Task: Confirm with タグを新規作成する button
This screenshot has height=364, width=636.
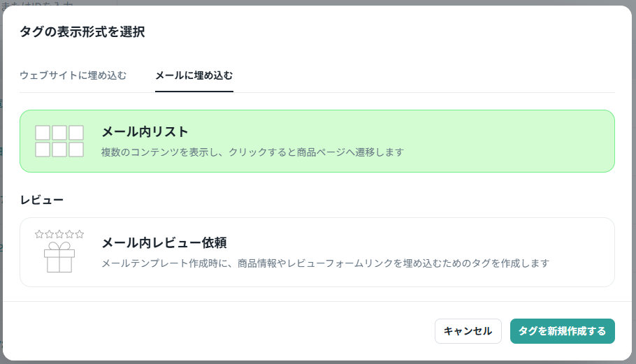Action: coord(562,331)
